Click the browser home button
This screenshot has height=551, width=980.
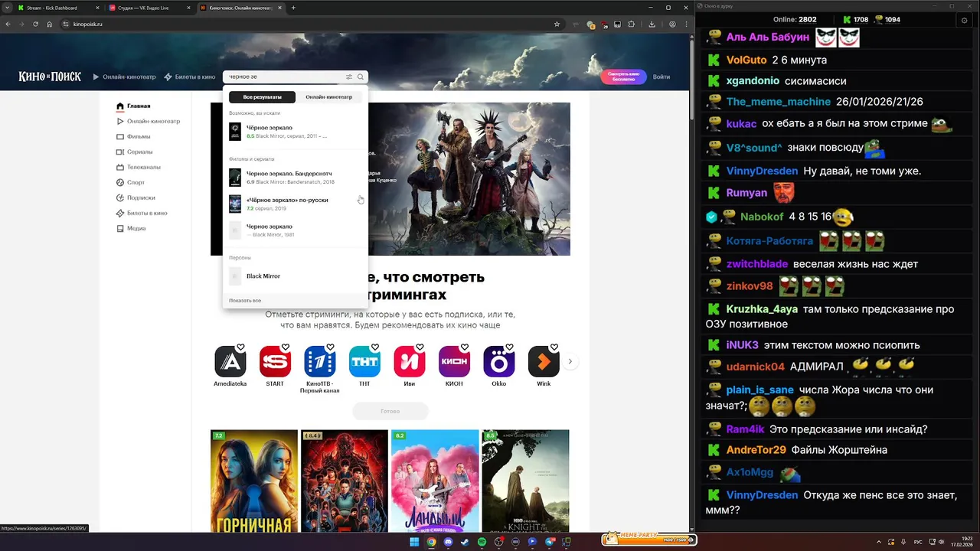49,24
